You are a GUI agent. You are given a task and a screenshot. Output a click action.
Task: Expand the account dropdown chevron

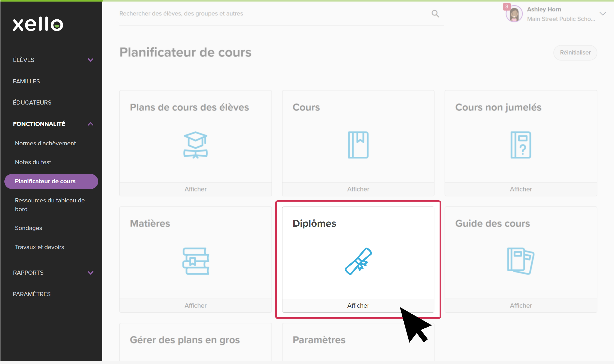(x=603, y=14)
